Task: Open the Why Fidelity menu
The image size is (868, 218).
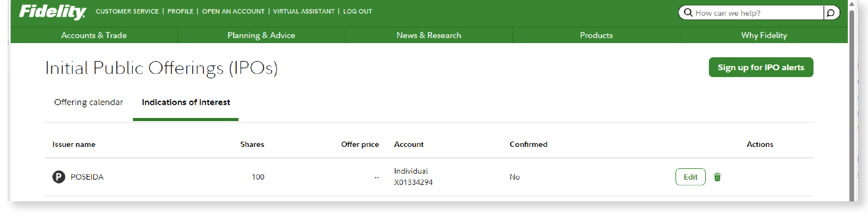Action: click(x=763, y=35)
